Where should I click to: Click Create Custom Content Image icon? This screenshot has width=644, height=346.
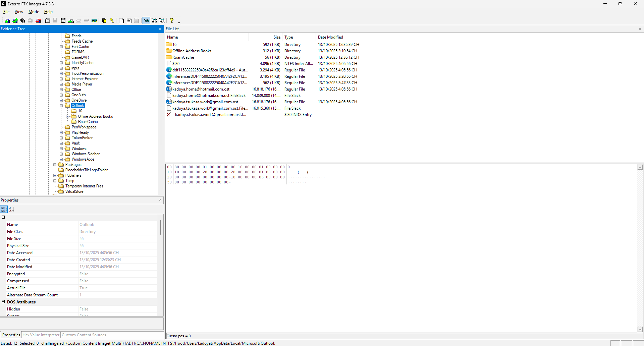pyautogui.click(x=78, y=21)
